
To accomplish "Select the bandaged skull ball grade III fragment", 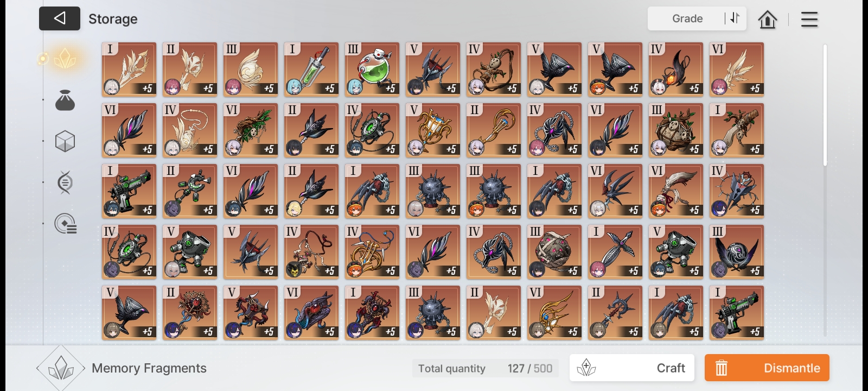I will click(x=554, y=252).
